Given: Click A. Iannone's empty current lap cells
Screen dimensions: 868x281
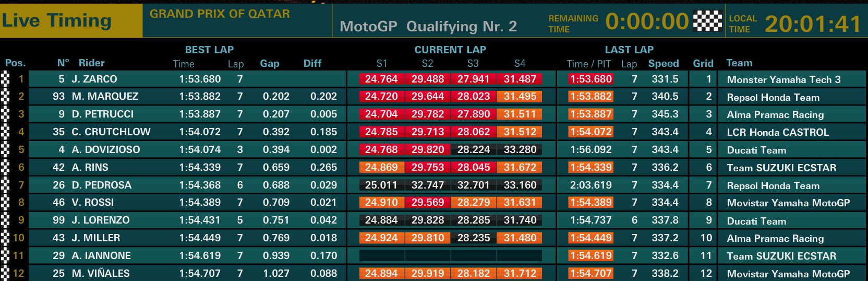Looking at the screenshot, I should [x=451, y=255].
